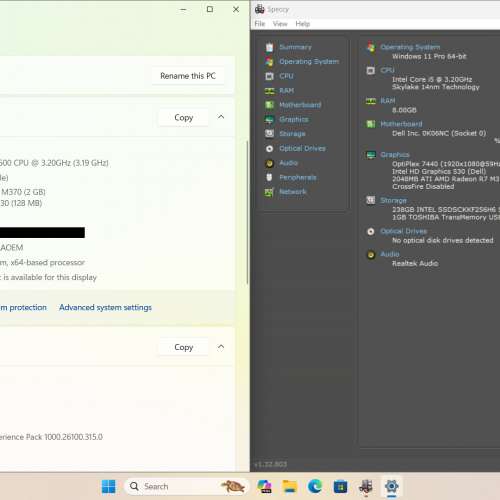Screen dimensions: 500x500
Task: Click the Speccy version number v1.32.803
Action: (x=270, y=464)
